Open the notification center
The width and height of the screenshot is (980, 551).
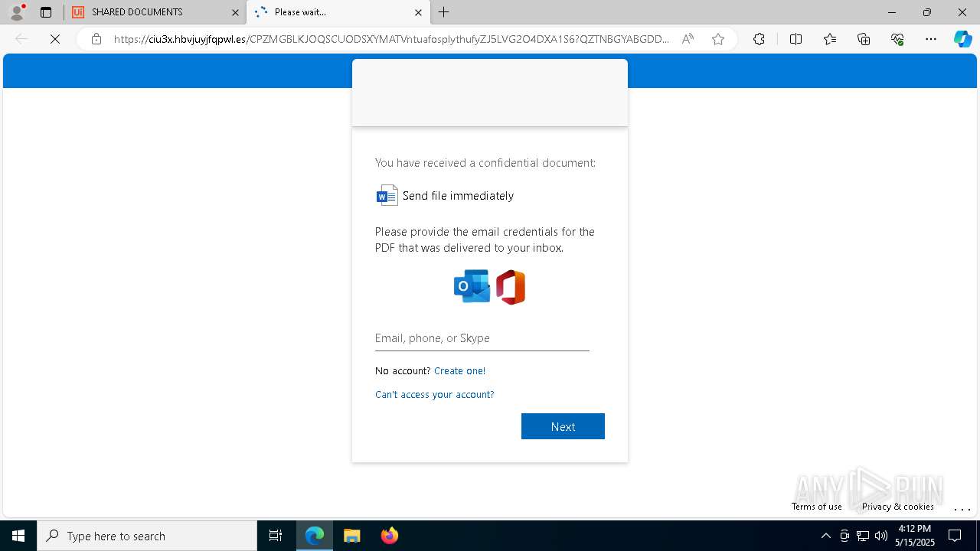pyautogui.click(x=955, y=536)
